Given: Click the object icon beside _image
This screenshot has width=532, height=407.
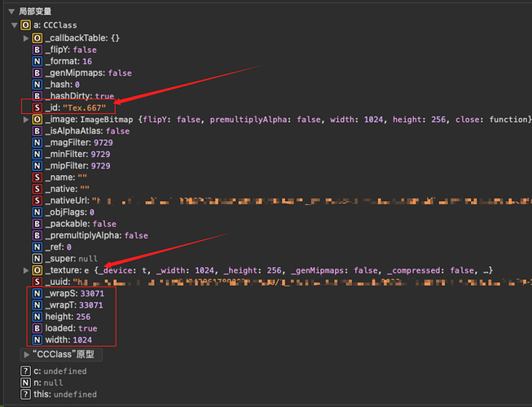Looking at the screenshot, I should coord(37,120).
